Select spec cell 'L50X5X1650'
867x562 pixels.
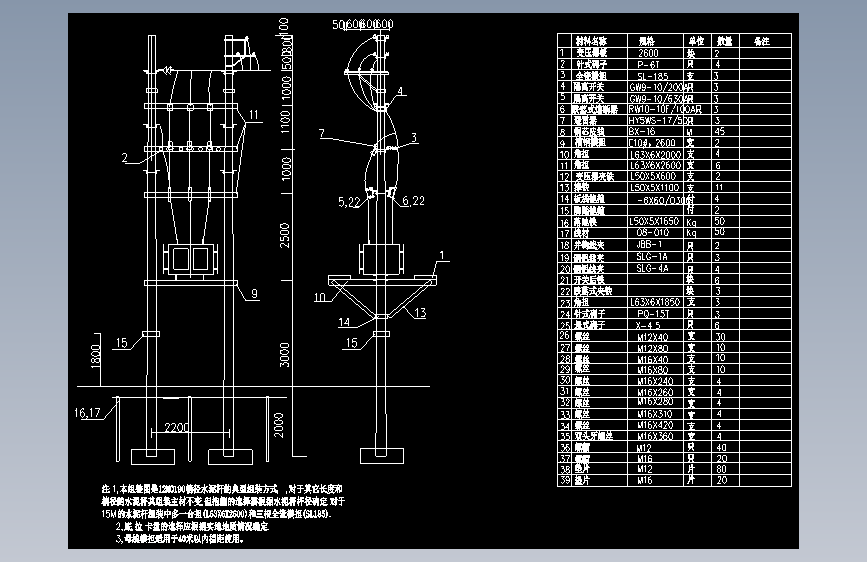(655, 221)
